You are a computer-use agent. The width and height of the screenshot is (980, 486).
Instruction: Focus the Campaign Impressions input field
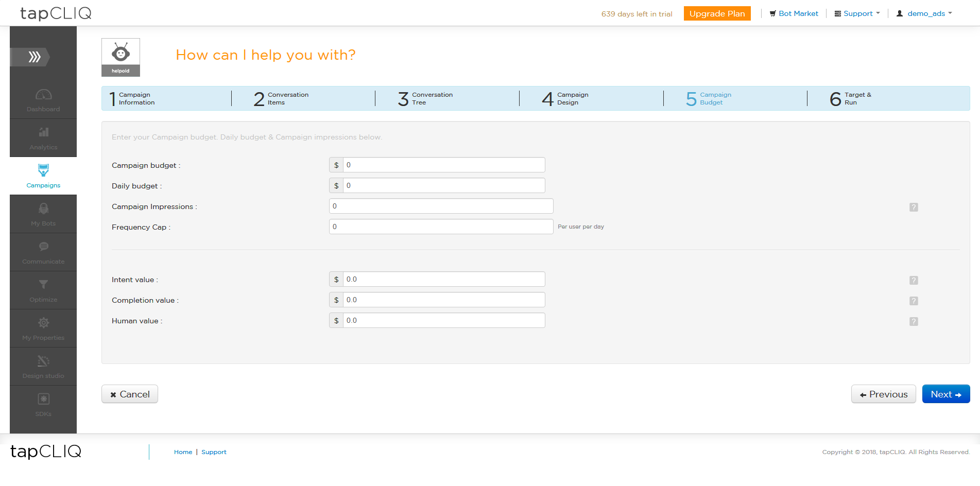tap(441, 206)
